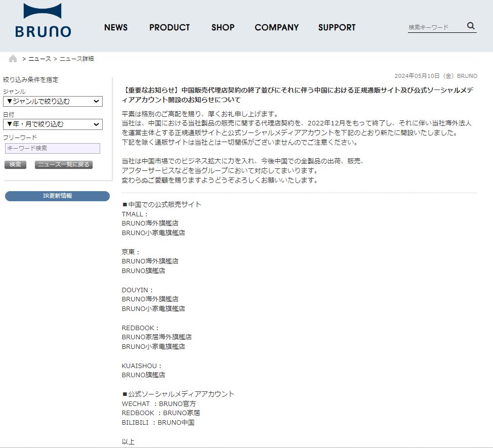Click the WECHAT ：BRUNO官方 line
Image resolution: width=493 pixels, height=448 pixels.
coord(159,404)
